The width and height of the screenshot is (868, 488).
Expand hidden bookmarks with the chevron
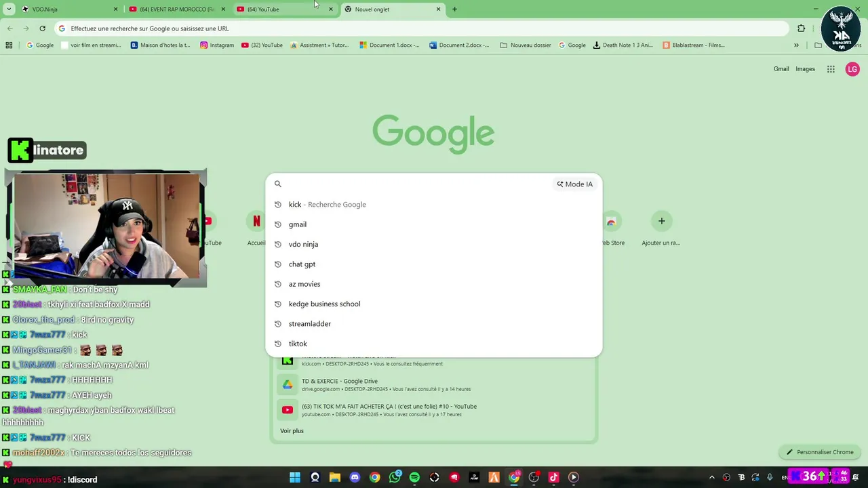click(x=796, y=45)
